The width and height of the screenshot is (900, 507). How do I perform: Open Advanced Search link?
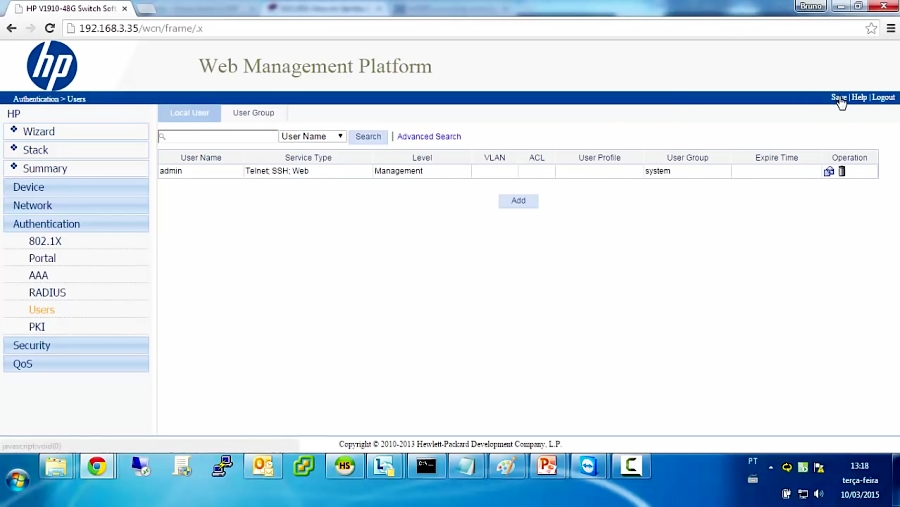[x=429, y=137]
